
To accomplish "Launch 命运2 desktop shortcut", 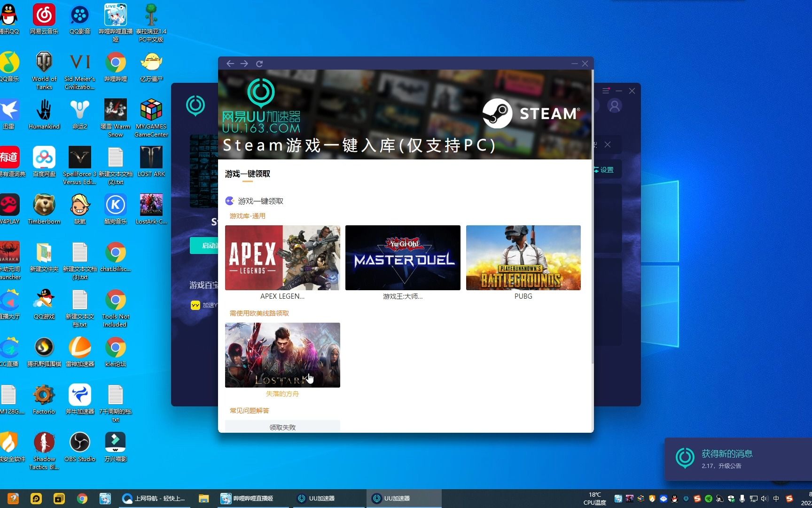I will 80,115.
